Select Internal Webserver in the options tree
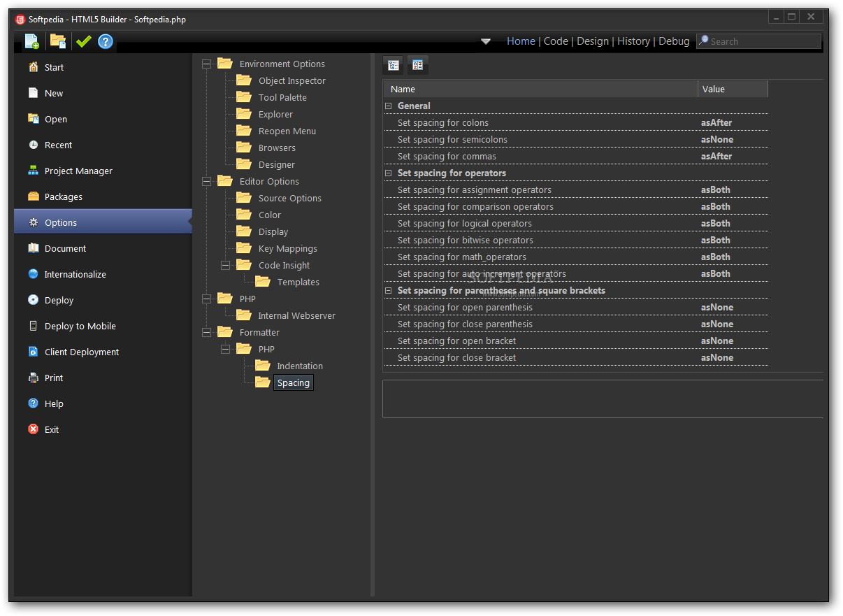Image resolution: width=843 pixels, height=616 pixels. (297, 315)
